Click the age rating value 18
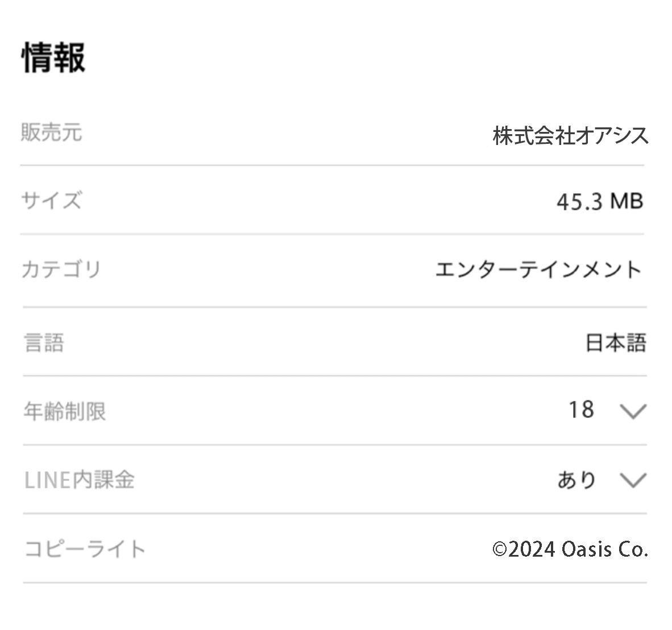Viewport: 672px width, 630px height. [x=581, y=409]
